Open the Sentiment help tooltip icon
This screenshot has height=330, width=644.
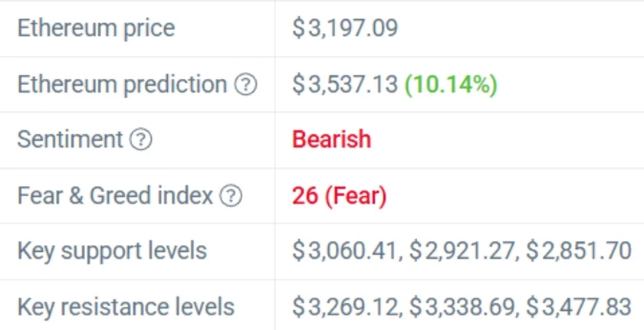pos(140,140)
